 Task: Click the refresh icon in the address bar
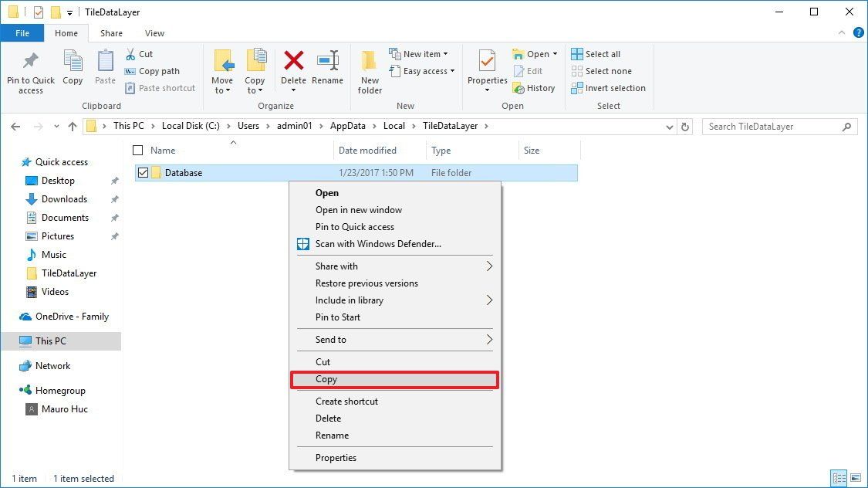coord(685,126)
